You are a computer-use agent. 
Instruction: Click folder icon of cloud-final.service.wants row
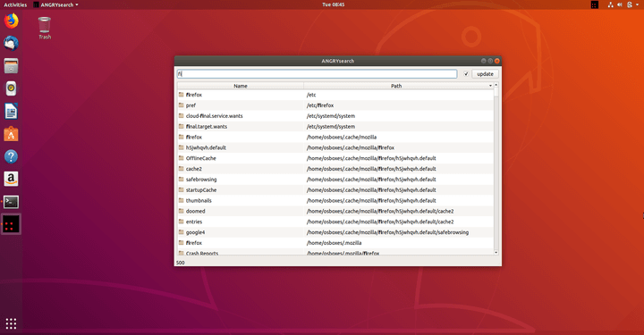[x=181, y=116]
